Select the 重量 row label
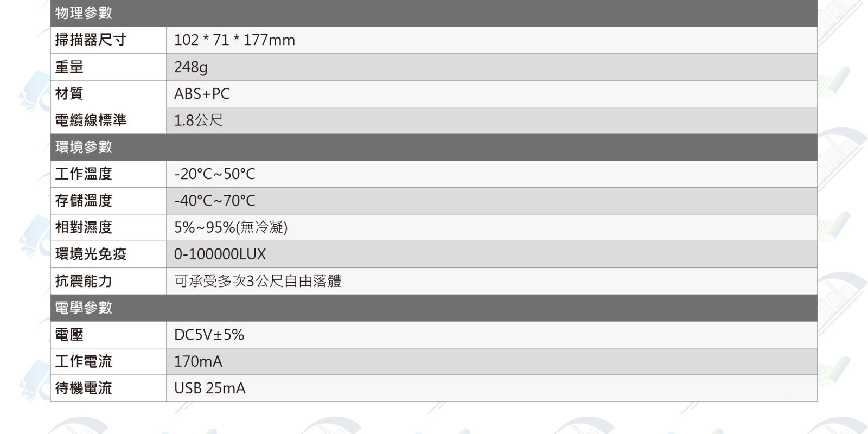The height and width of the screenshot is (434, 868). point(69,67)
